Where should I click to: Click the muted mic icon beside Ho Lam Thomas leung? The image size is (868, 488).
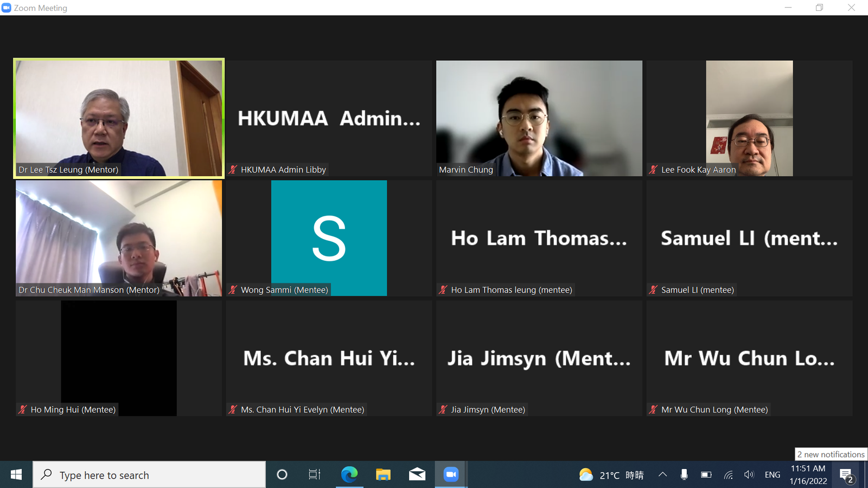pyautogui.click(x=443, y=290)
